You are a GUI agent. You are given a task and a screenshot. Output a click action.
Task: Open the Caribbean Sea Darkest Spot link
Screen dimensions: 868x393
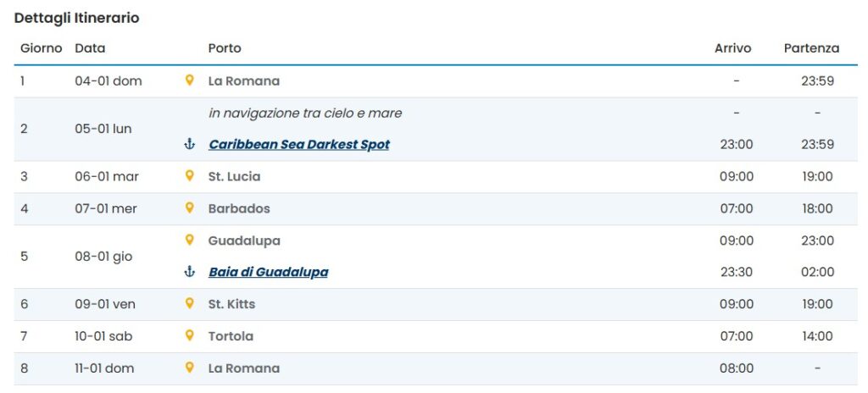[x=299, y=145]
